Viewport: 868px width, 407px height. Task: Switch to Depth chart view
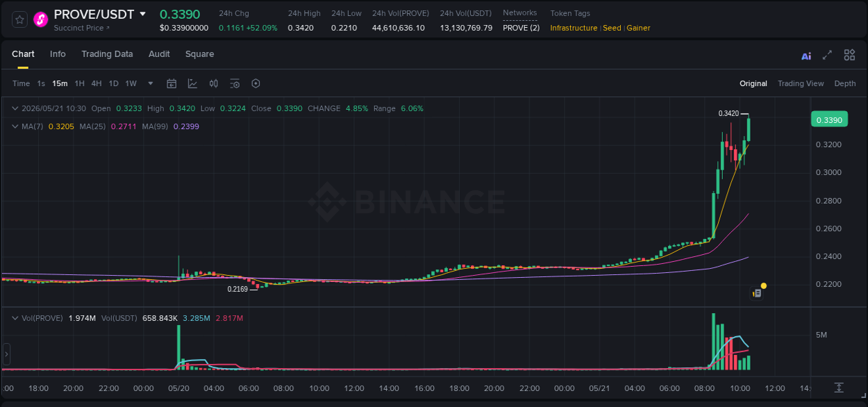point(845,83)
